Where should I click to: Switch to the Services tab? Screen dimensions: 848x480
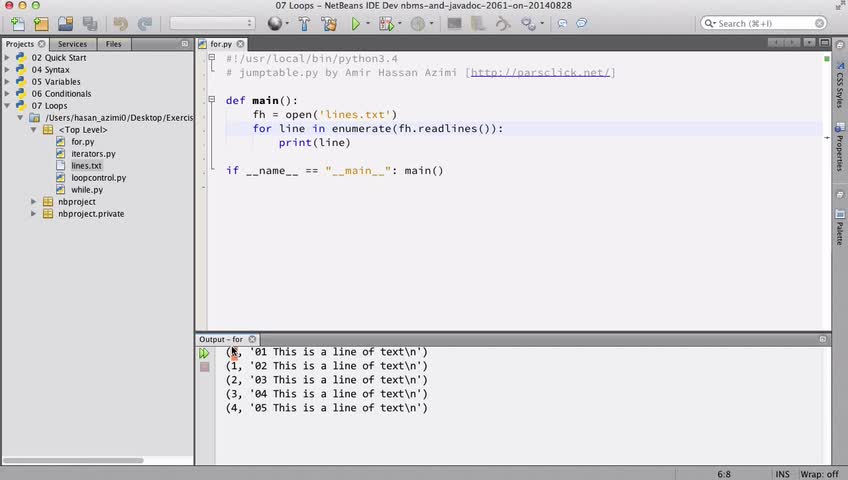[72, 44]
